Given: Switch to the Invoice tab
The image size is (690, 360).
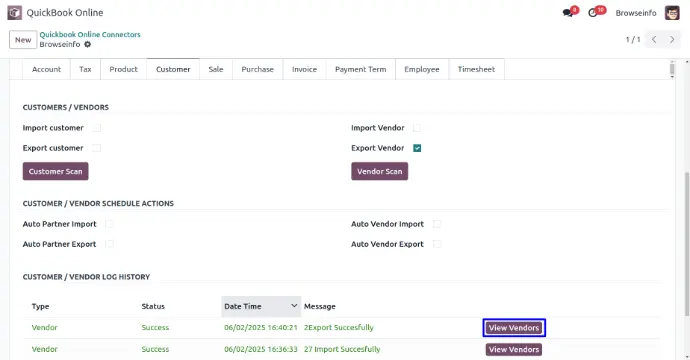Looking at the screenshot, I should point(304,69).
